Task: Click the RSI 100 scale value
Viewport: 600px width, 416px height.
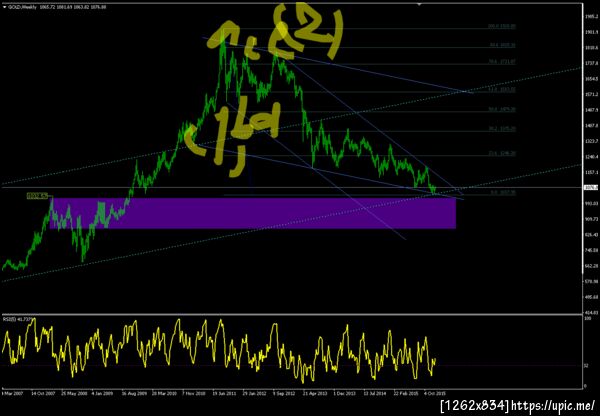Action: [x=587, y=319]
